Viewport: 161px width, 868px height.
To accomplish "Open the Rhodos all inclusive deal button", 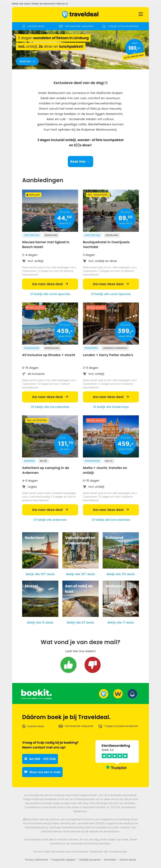I will point(50,397).
